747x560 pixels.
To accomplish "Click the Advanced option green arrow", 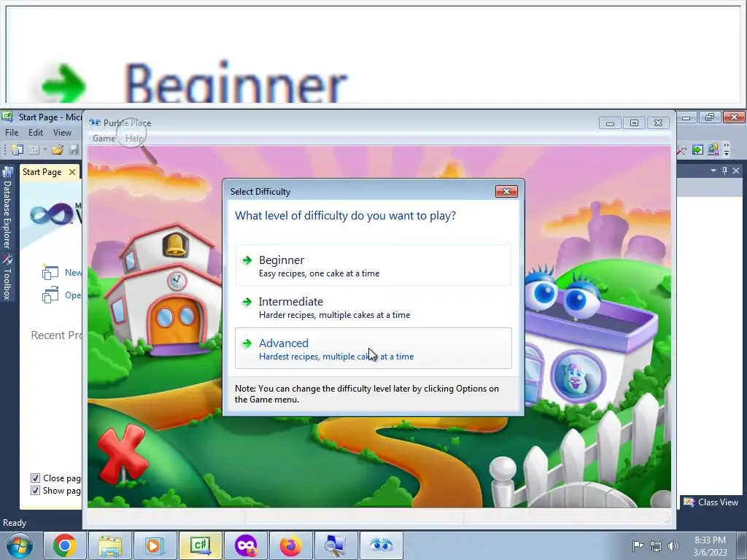I will [x=247, y=343].
